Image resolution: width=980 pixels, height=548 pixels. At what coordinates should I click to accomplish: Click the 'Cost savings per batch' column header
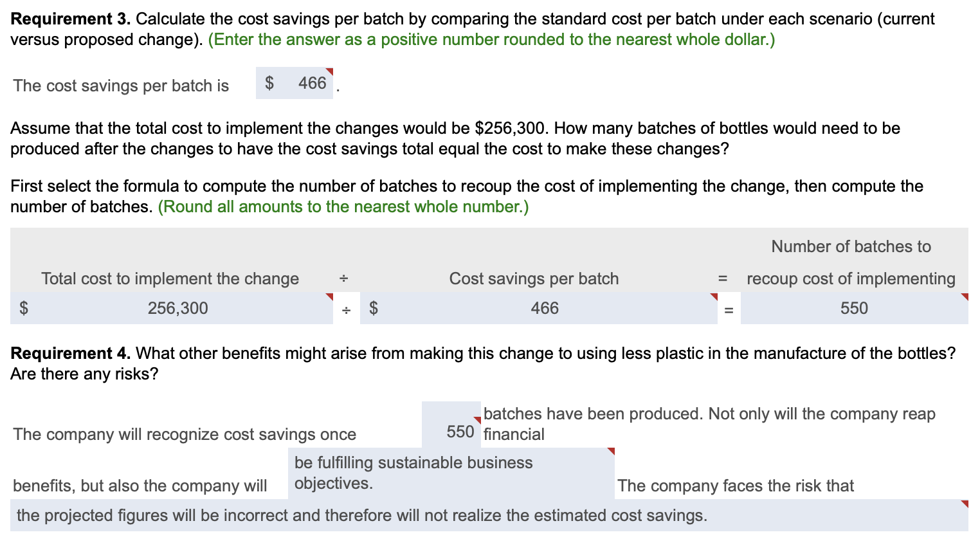(533, 279)
